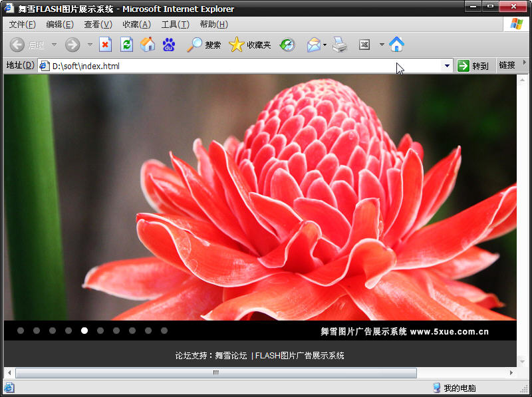The width and height of the screenshot is (532, 397).
Task: Expand the Back button history dropdown
Action: tap(55, 45)
